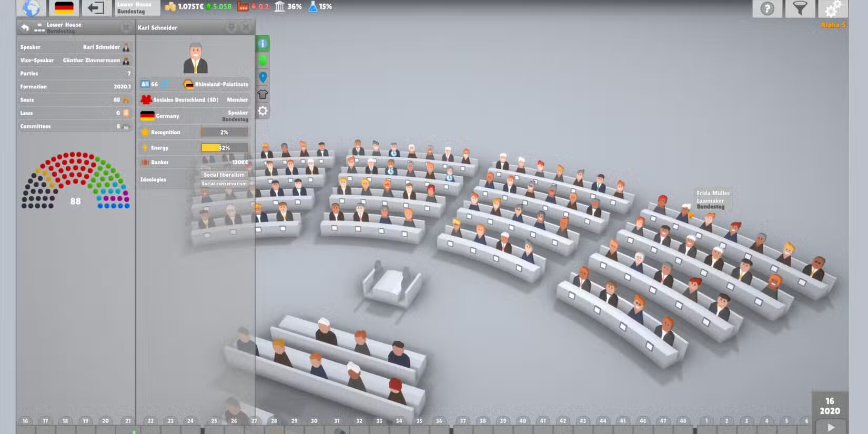This screenshot has width=868, height=434.
Task: Go back using Lower House panel arrow
Action: click(25, 27)
